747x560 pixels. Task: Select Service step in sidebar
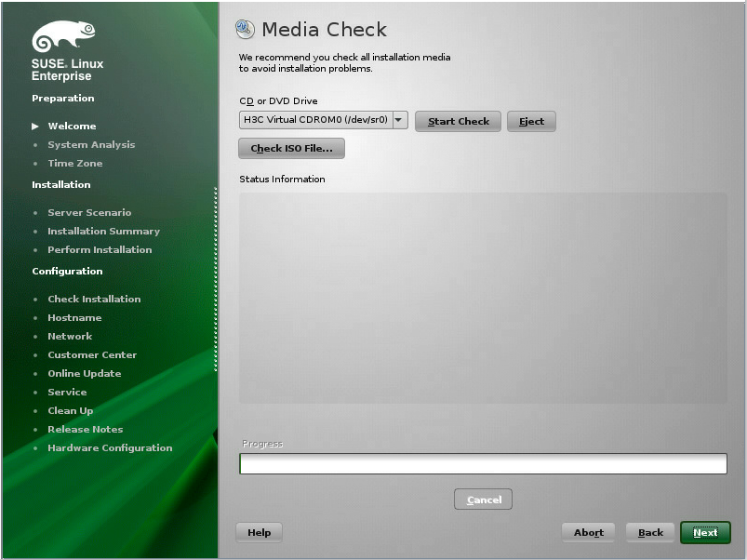pos(67,393)
